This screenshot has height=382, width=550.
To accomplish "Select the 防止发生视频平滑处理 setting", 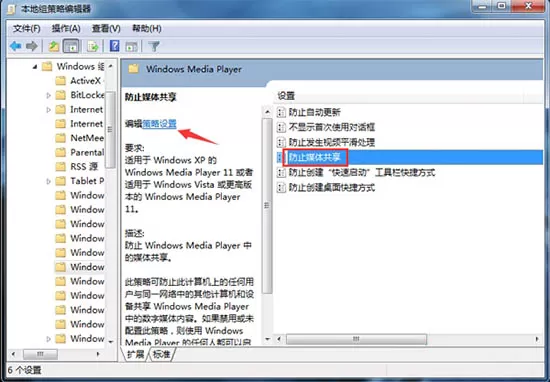I will point(332,142).
